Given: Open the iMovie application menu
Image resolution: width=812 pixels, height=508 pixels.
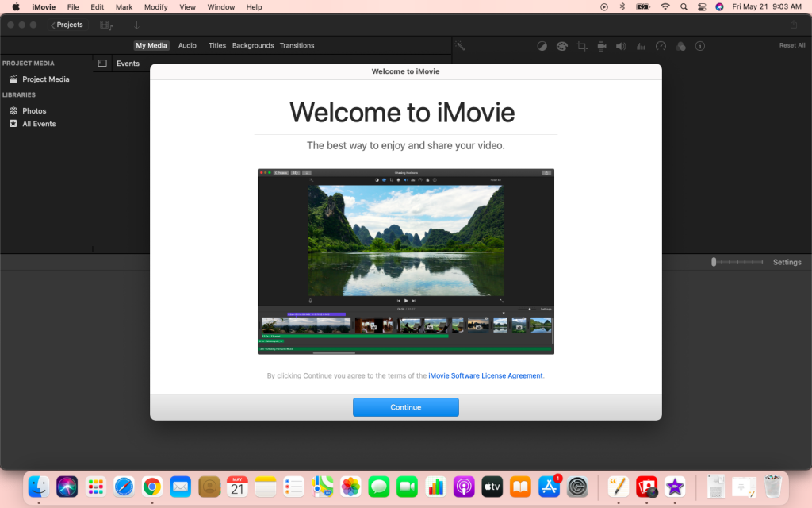Looking at the screenshot, I should [44, 6].
